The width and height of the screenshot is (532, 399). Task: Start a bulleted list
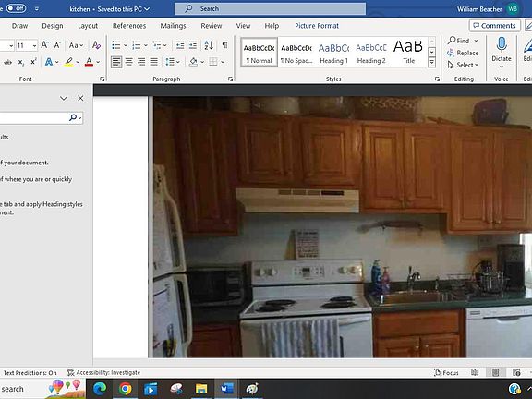tap(116, 44)
